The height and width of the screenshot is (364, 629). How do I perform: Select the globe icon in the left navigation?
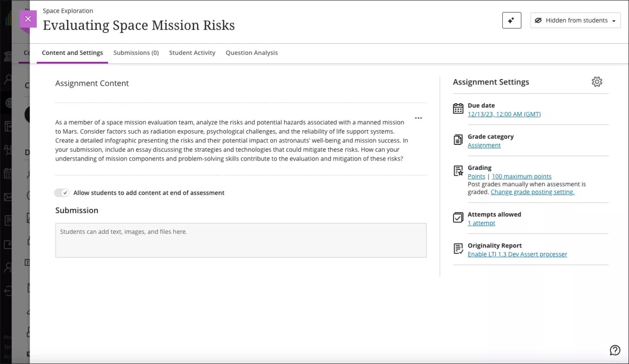9,103
